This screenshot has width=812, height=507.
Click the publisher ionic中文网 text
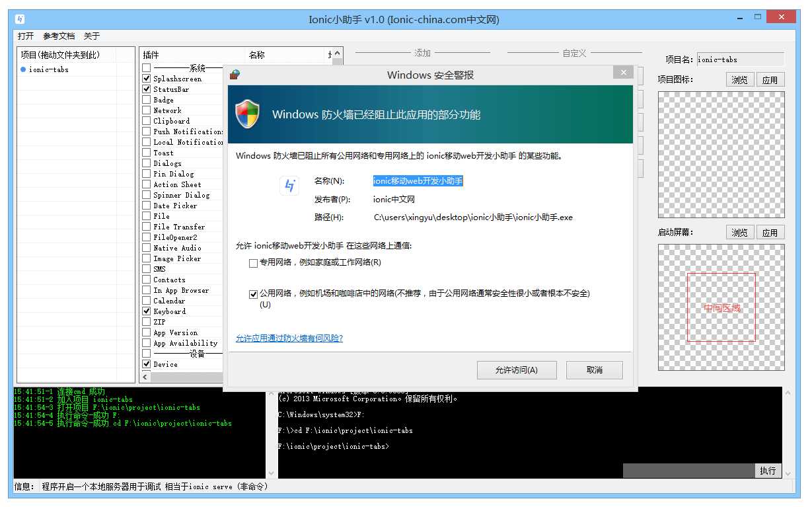pos(394,200)
